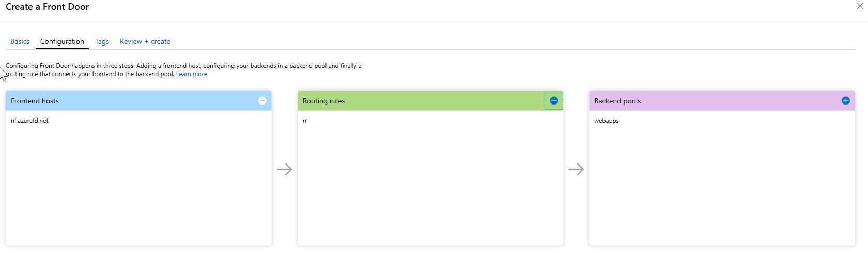The width and height of the screenshot is (868, 253).
Task: Add a backend pool with plus icon
Action: [846, 100]
